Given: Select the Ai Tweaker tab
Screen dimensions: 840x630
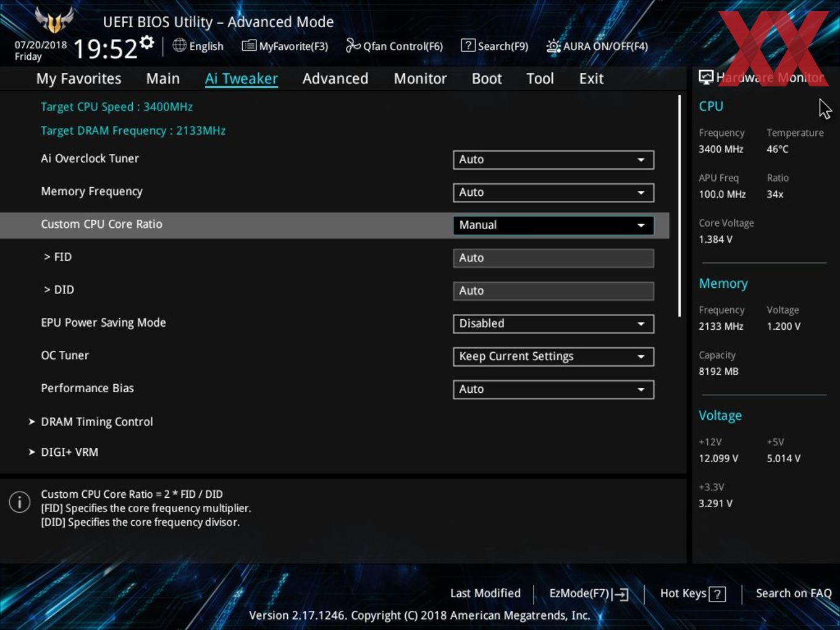Looking at the screenshot, I should pos(241,78).
